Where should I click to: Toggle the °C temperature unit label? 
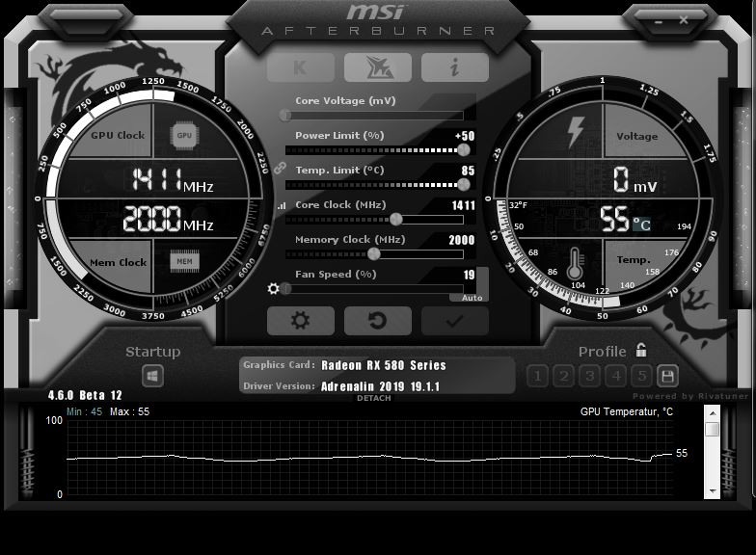click(x=641, y=224)
